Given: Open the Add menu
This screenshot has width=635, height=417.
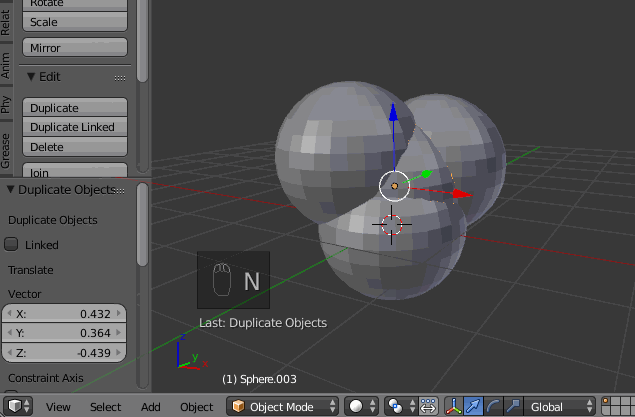Looking at the screenshot, I should 151,407.
